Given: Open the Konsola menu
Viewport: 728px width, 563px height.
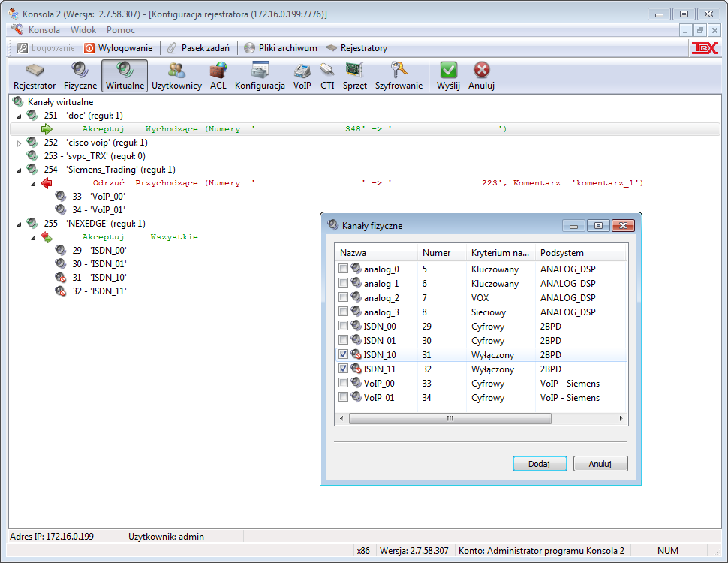Looking at the screenshot, I should tap(44, 30).
